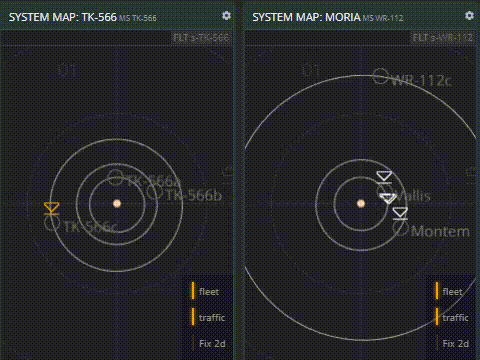Select the ship marker overlapping Vallis planet

click(x=388, y=198)
